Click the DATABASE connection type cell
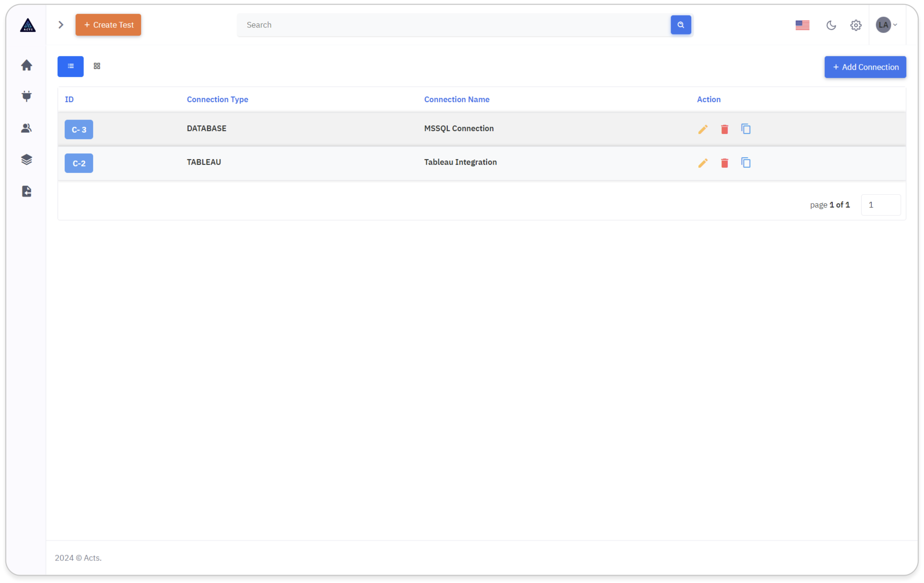 [206, 128]
